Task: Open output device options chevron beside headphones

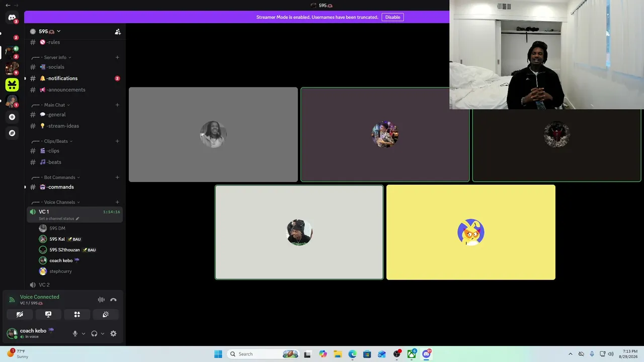Action: (103, 333)
